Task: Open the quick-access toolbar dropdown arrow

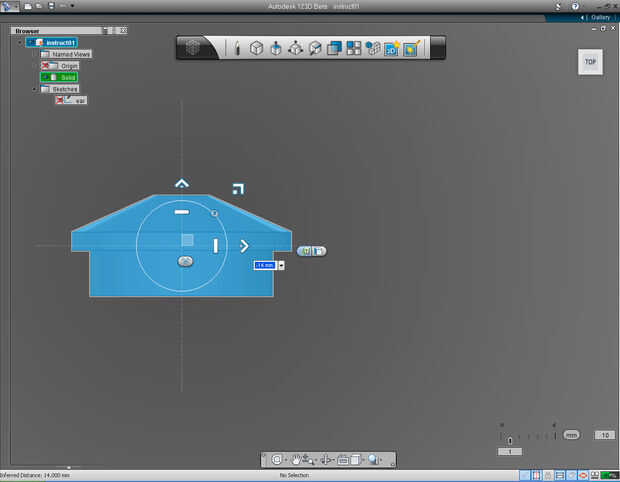Action: coord(72,6)
